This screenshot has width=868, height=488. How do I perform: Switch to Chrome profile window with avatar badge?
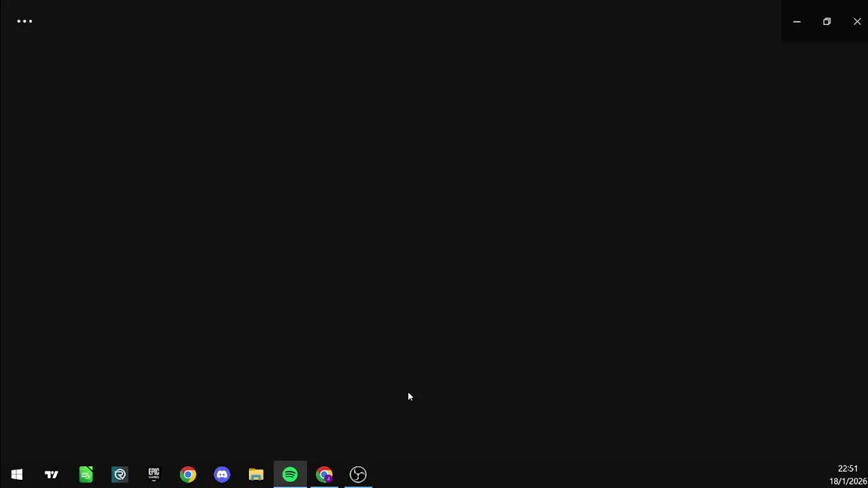click(324, 474)
